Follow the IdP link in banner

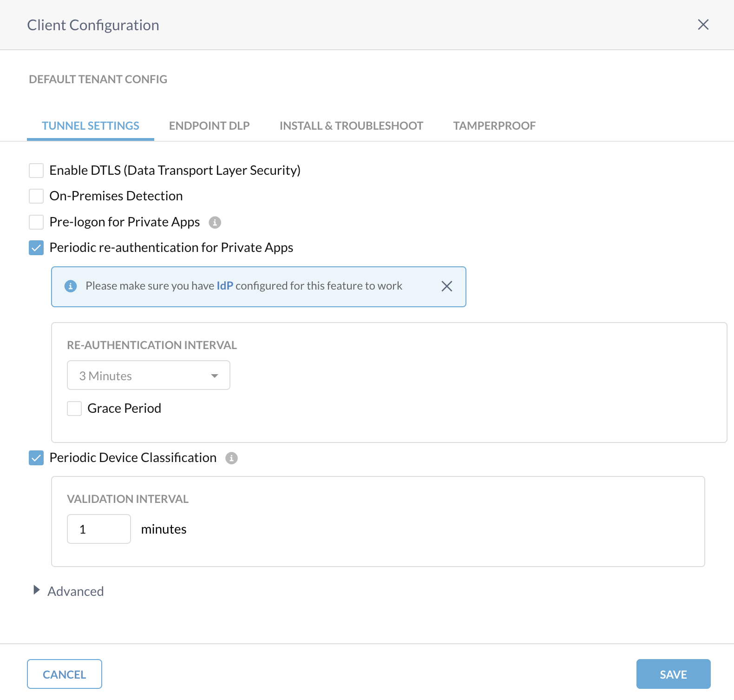pos(225,286)
